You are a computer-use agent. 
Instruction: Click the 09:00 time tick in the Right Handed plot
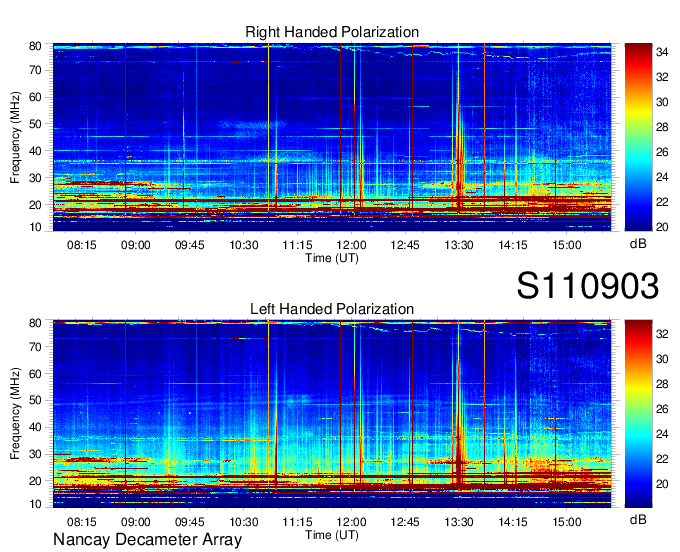point(135,245)
